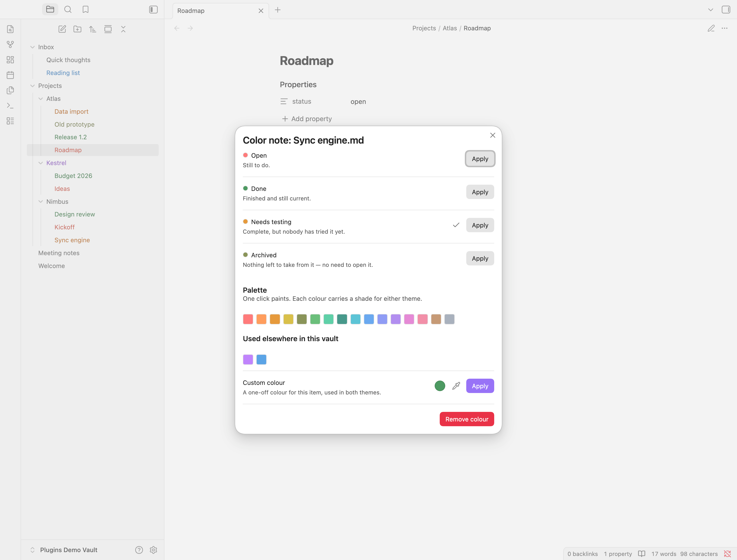Apply the Needs testing status colour
This screenshot has height=560, width=737.
pyautogui.click(x=480, y=225)
